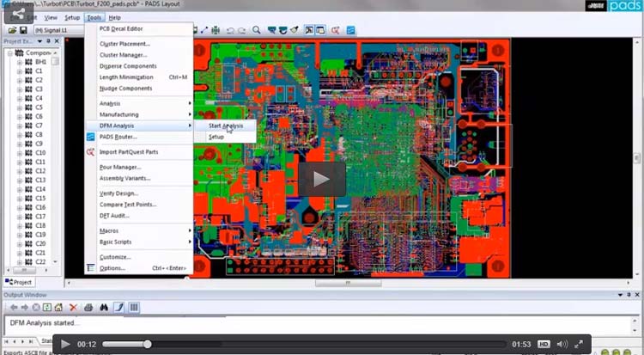The image size is (644, 355).
Task: Click the first blue toolbar icon after the magnifying glass
Action: pyautogui.click(x=271, y=30)
